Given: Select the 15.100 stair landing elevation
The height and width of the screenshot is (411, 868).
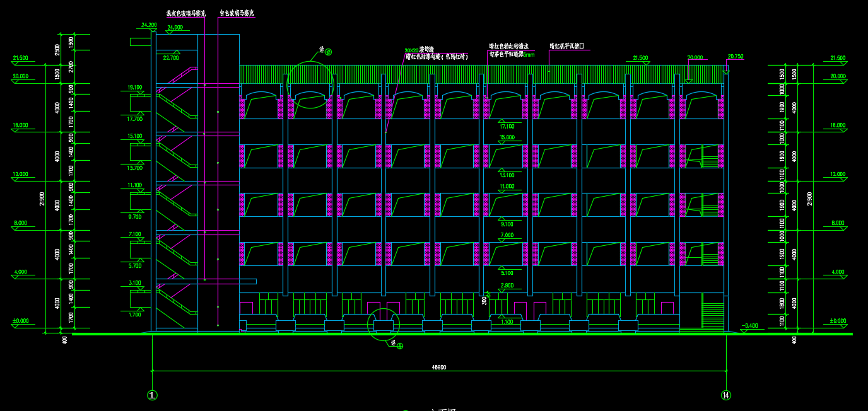Looking at the screenshot, I should click(135, 136).
